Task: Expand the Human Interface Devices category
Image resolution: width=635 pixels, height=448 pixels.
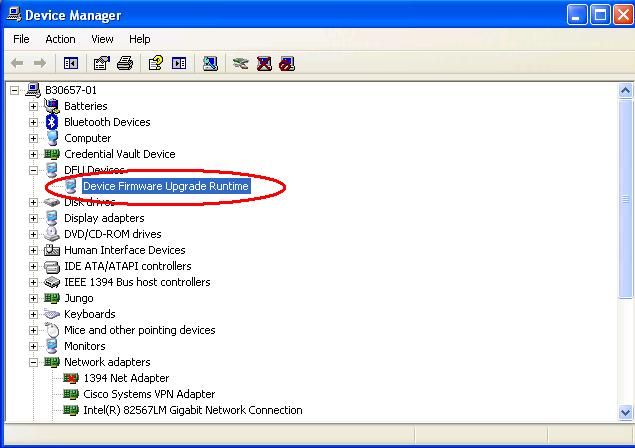Action: click(x=33, y=250)
